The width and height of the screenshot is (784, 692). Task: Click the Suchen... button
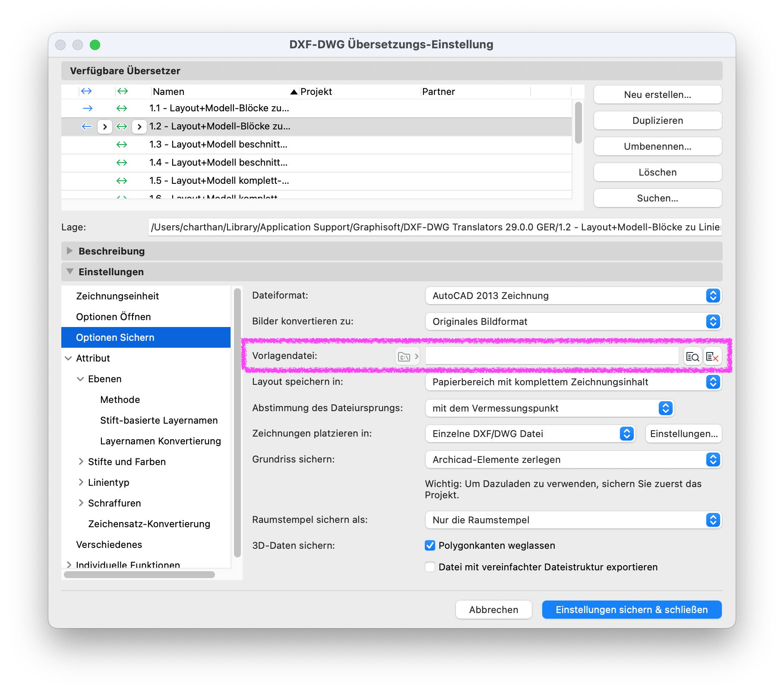[658, 198]
